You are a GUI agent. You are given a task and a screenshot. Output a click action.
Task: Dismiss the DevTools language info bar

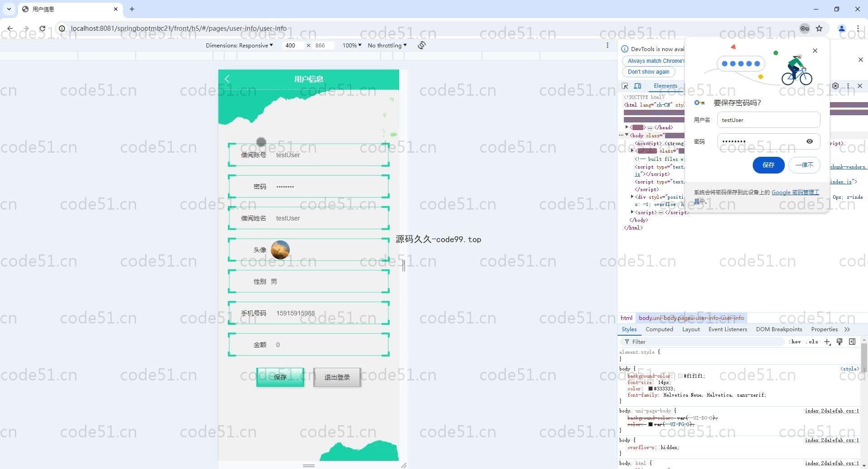[x=860, y=60]
